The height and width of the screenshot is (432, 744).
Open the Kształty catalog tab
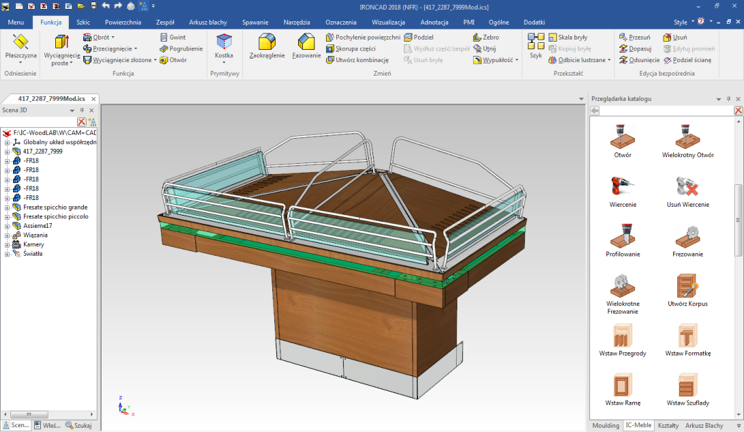[x=668, y=426]
